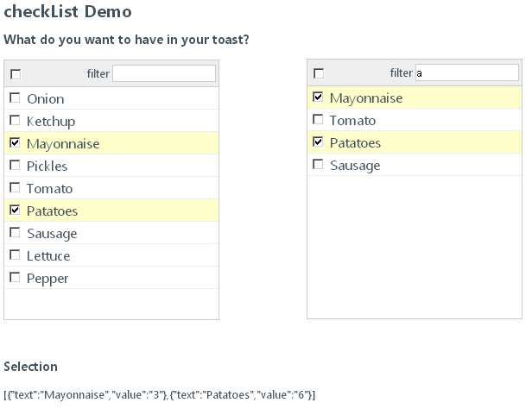Enable the Sausage checkbox in left list
Viewport: 532px width, 409px height.
(x=15, y=232)
